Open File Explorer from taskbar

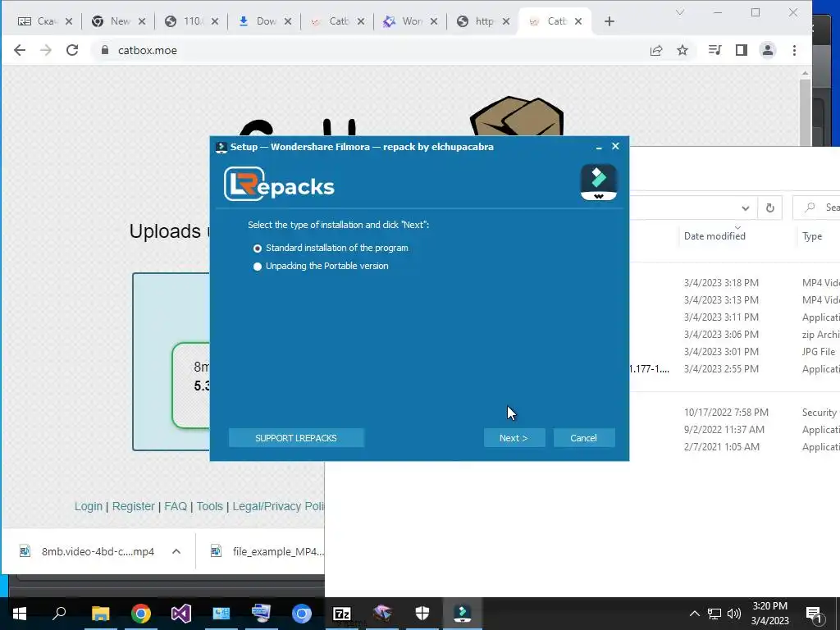pos(100,614)
